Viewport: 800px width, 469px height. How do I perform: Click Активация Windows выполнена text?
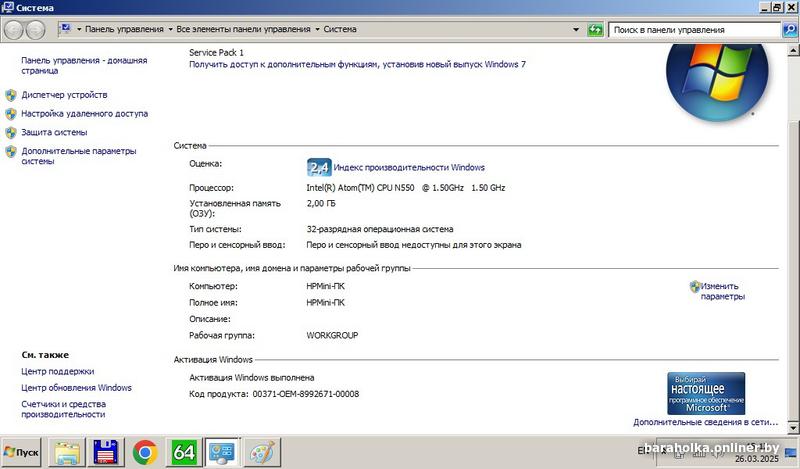pos(252,378)
